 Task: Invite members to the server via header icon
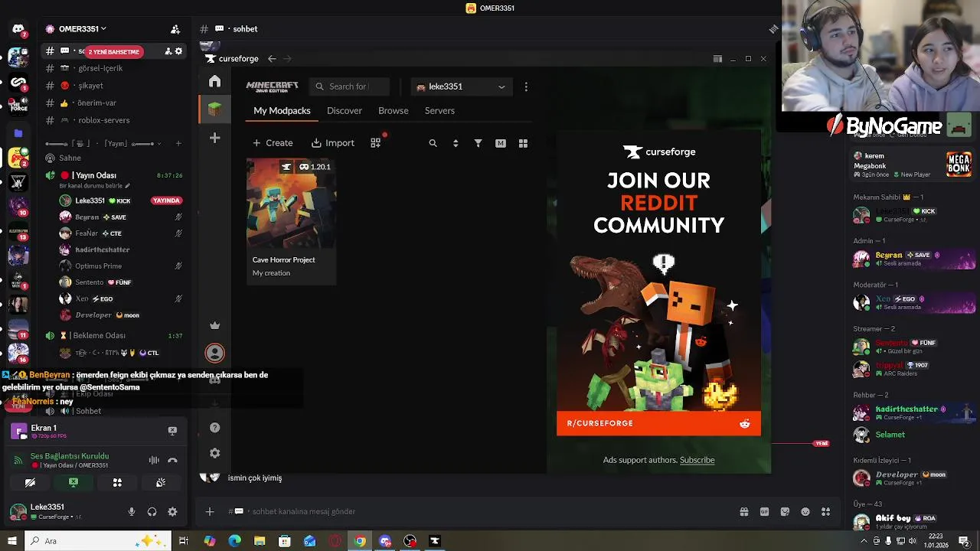175,29
